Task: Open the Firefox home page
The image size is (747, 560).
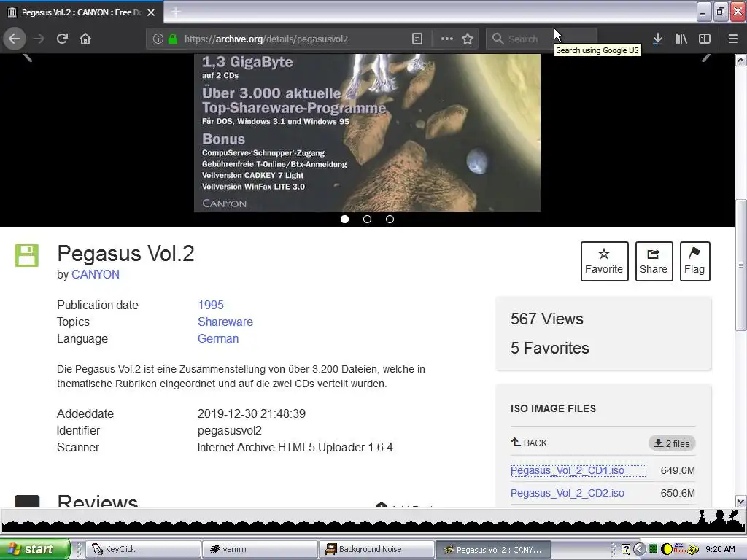Action: point(85,39)
